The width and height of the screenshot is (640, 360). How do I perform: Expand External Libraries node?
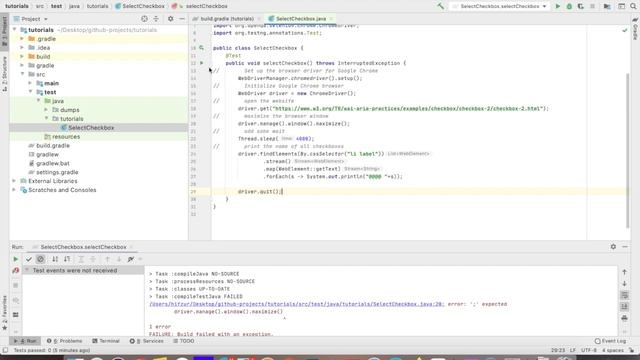pos(14,181)
